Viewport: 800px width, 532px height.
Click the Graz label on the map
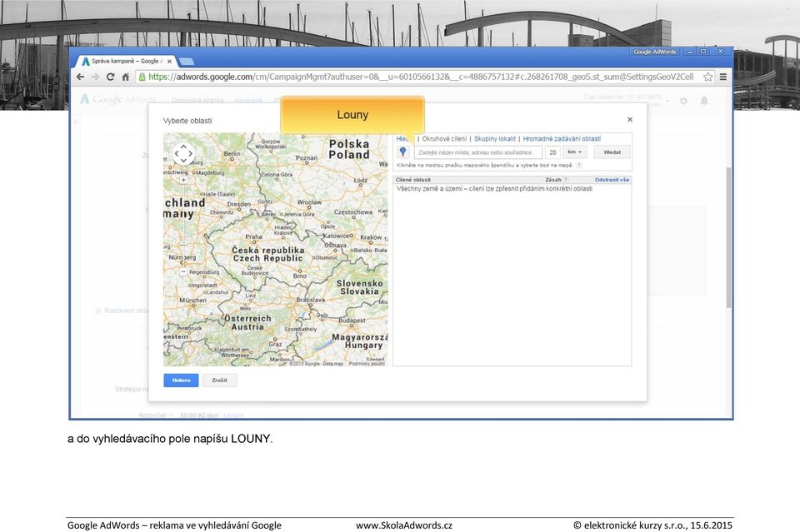[276, 344]
